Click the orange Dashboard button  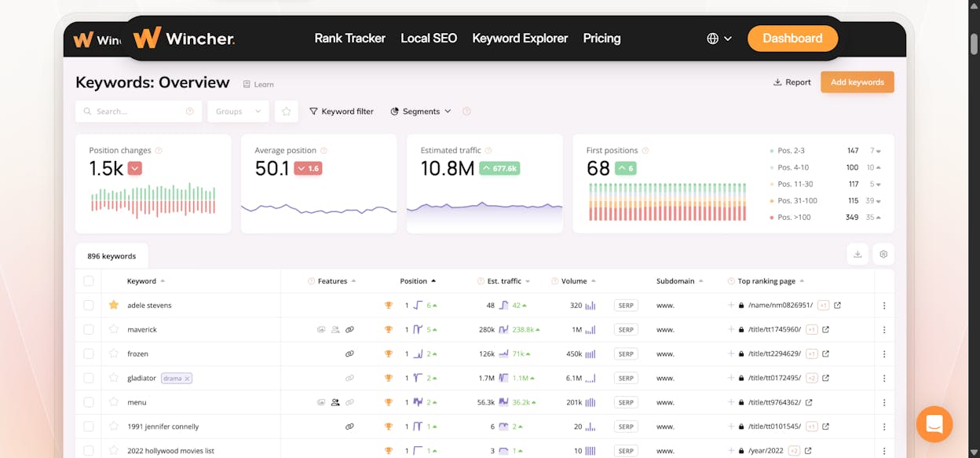(x=792, y=38)
